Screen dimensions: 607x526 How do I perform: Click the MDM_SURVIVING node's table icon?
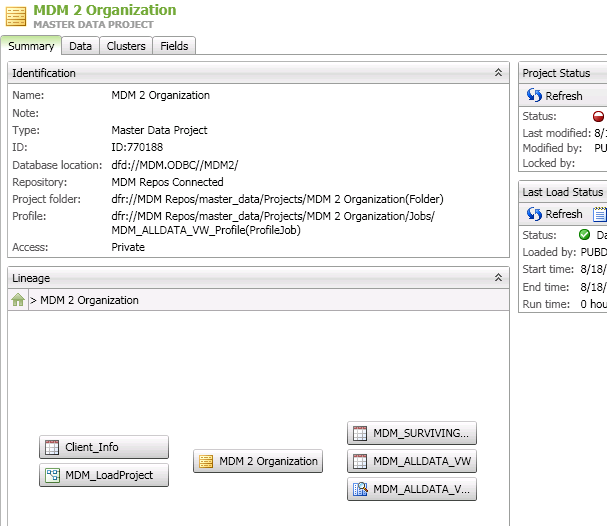click(360, 433)
